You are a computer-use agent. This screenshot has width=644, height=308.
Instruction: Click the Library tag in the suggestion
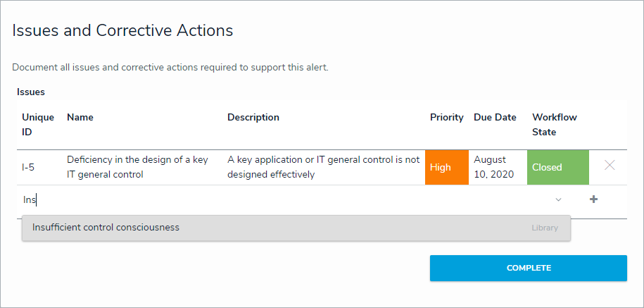pos(545,228)
